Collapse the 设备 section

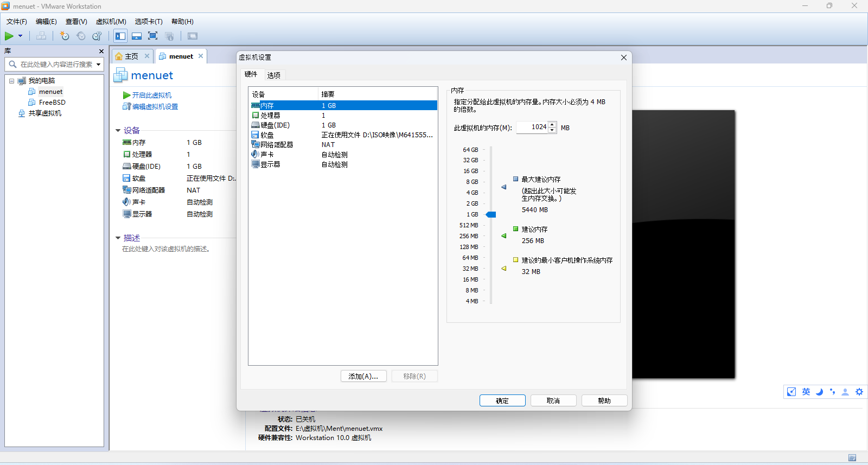[x=118, y=131]
